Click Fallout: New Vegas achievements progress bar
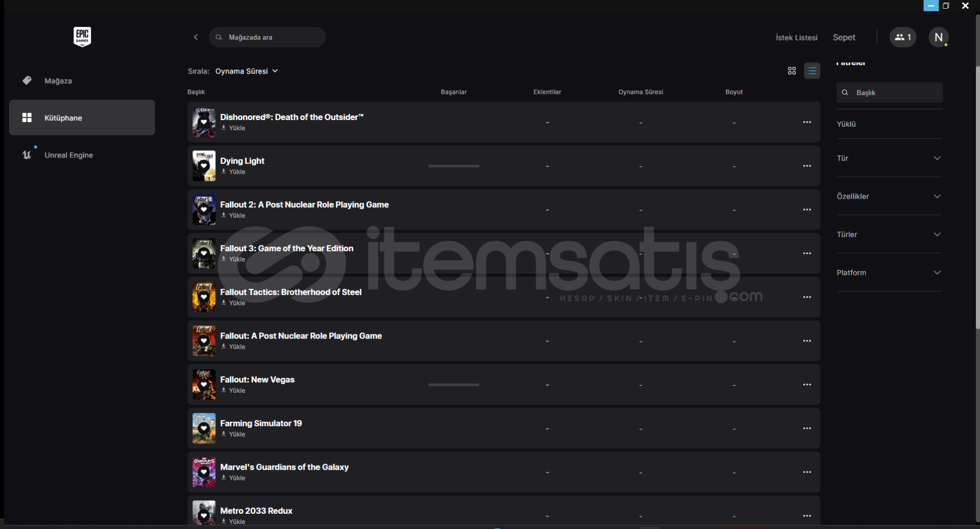Screen dimensions: 980x529 (x=454, y=384)
